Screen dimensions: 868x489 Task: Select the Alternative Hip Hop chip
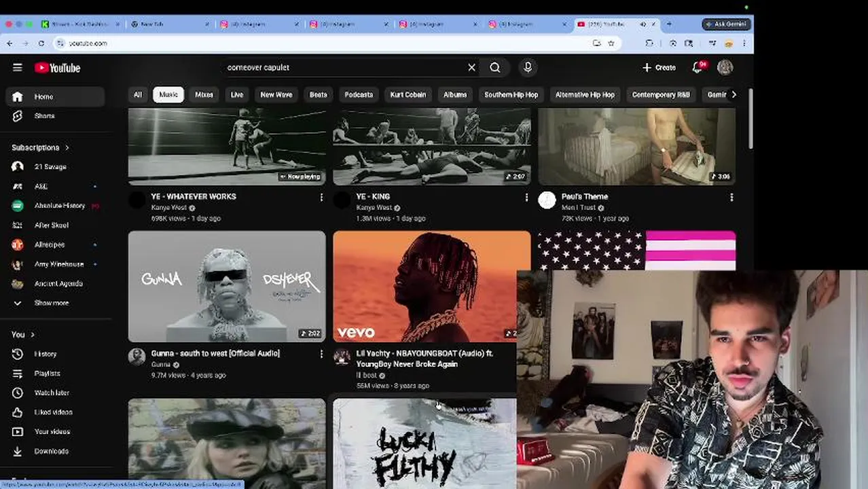(585, 94)
